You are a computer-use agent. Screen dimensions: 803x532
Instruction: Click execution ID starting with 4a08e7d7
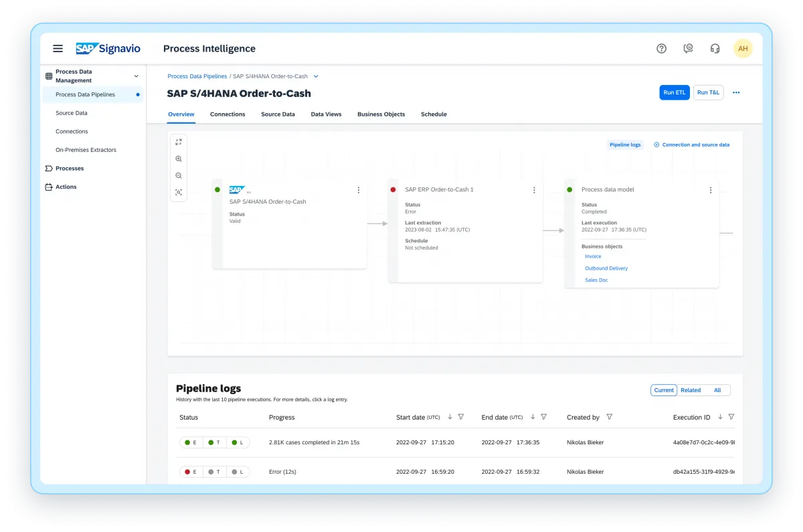coord(704,442)
